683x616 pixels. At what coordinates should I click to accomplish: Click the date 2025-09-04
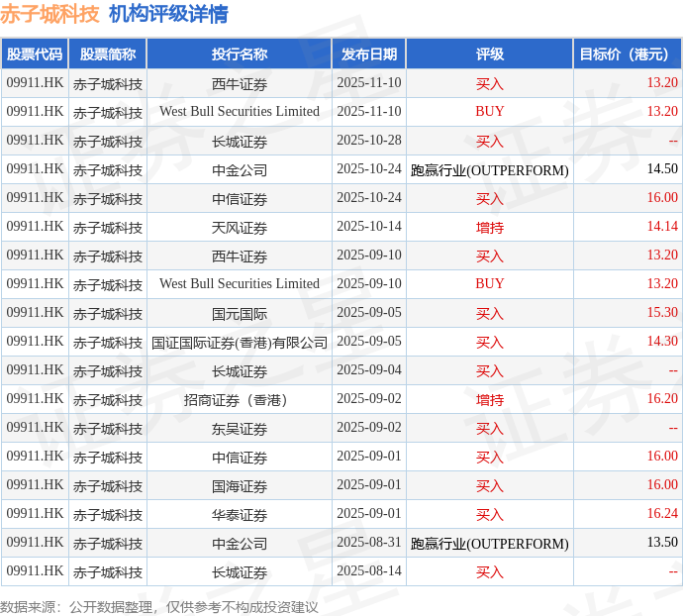[x=369, y=370]
